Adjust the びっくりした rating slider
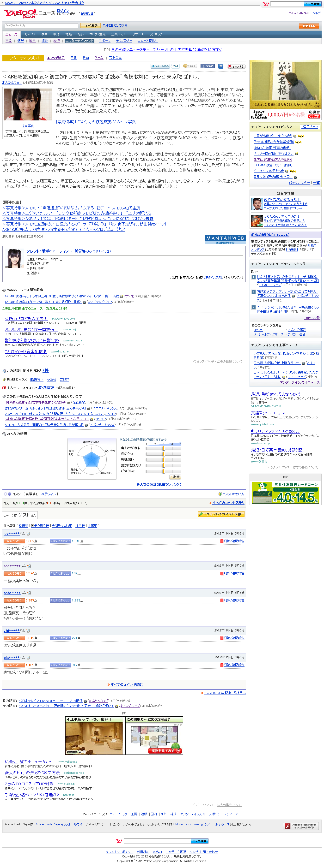 coord(163,471)
